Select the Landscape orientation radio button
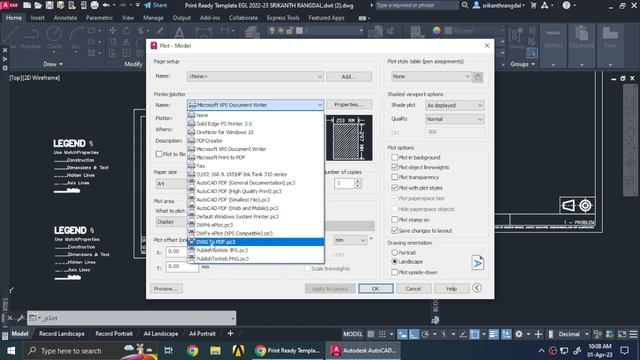 [394, 261]
